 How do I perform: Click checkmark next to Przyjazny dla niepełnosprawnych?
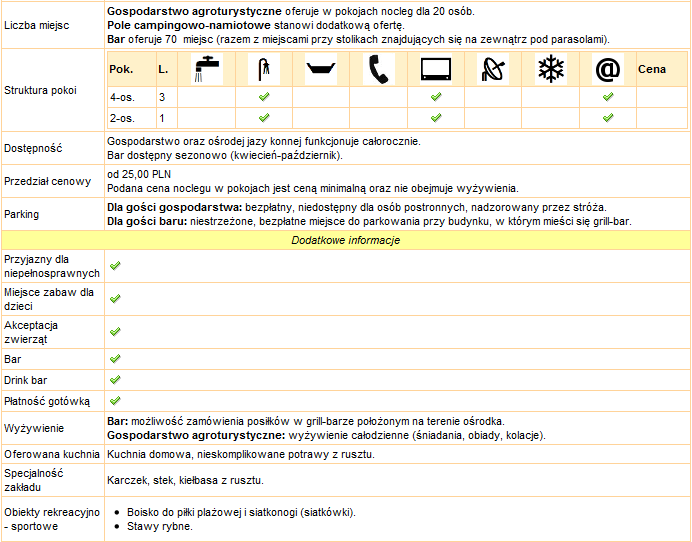click(x=115, y=266)
